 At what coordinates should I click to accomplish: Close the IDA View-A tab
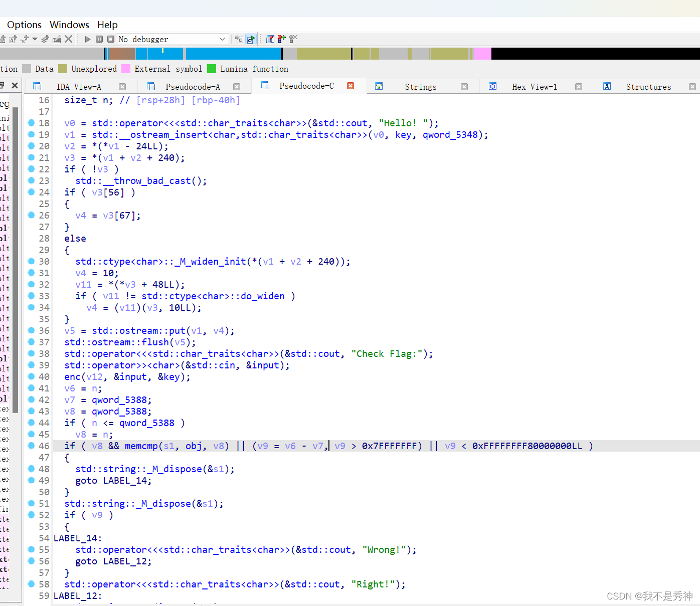click(x=122, y=87)
